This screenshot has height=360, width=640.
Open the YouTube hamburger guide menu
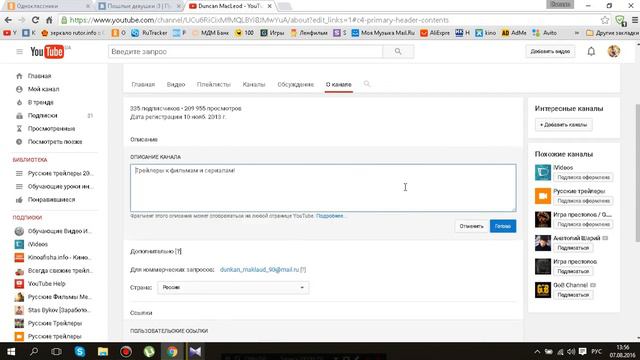19,52
